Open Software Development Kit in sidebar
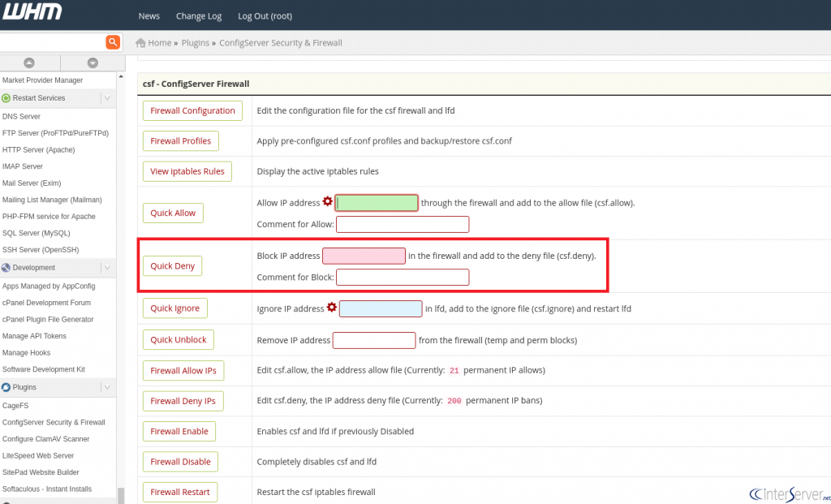This screenshot has height=504, width=831. coord(44,369)
